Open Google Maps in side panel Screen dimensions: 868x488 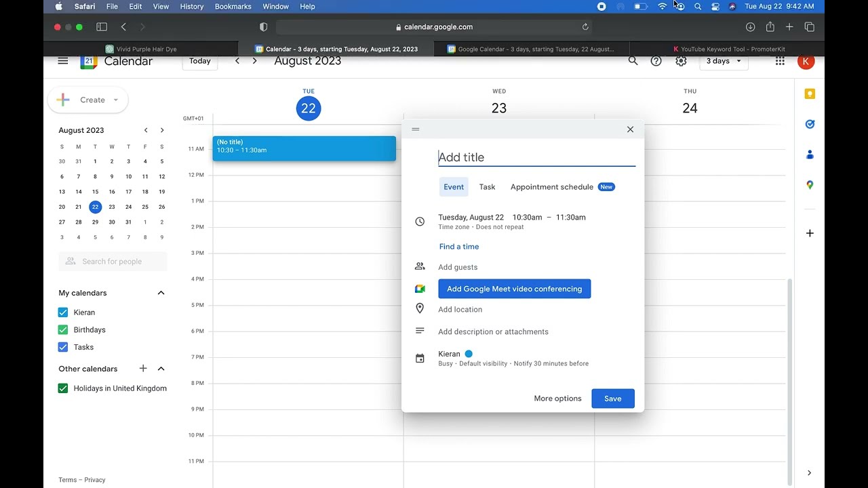pos(810,185)
